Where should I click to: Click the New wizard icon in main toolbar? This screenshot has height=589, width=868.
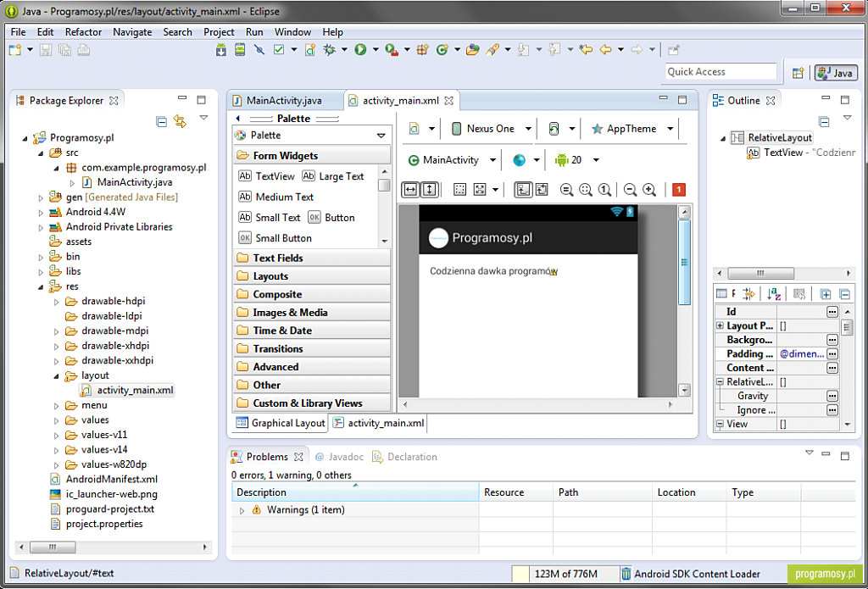pos(15,50)
